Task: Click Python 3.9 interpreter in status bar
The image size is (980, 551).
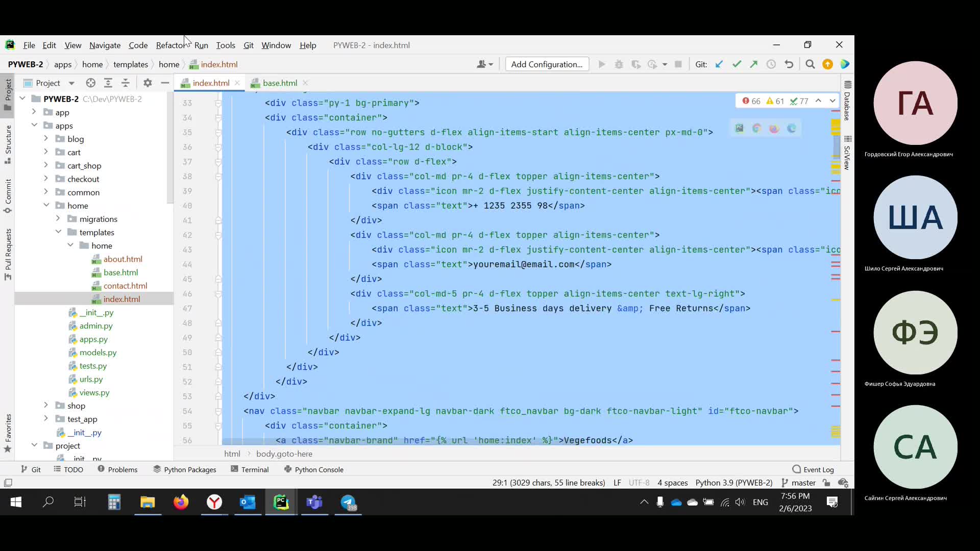Action: coord(733,483)
